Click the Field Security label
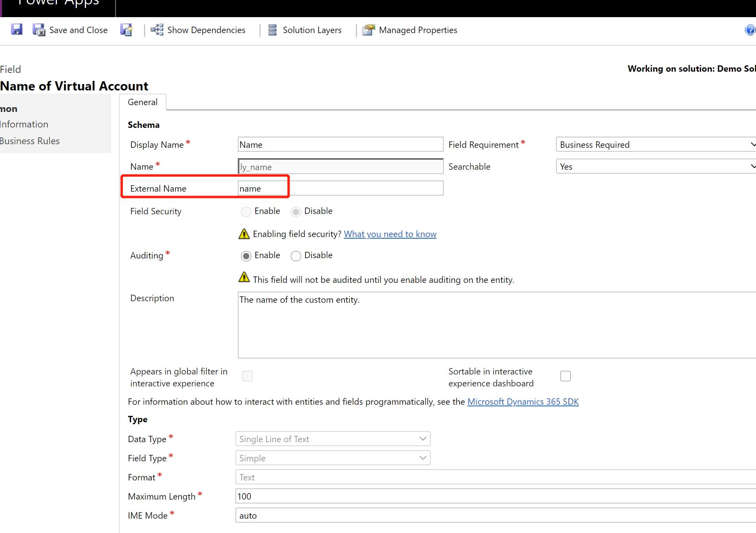Image resolution: width=756 pixels, height=533 pixels. [x=156, y=212]
